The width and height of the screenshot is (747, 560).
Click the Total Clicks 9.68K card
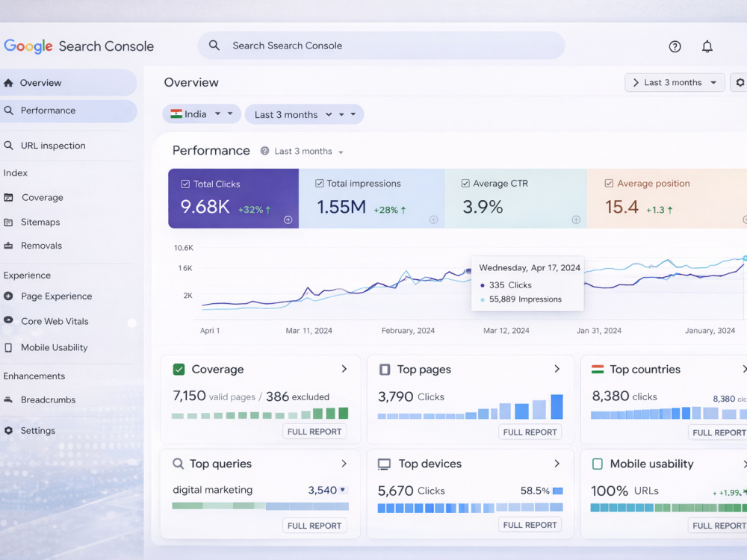point(233,198)
